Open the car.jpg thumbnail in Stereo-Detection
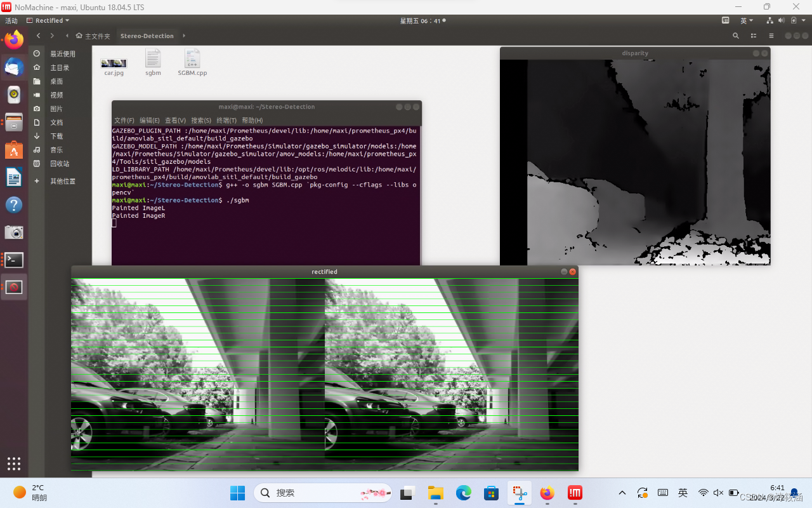The height and width of the screenshot is (508, 812). click(114, 62)
